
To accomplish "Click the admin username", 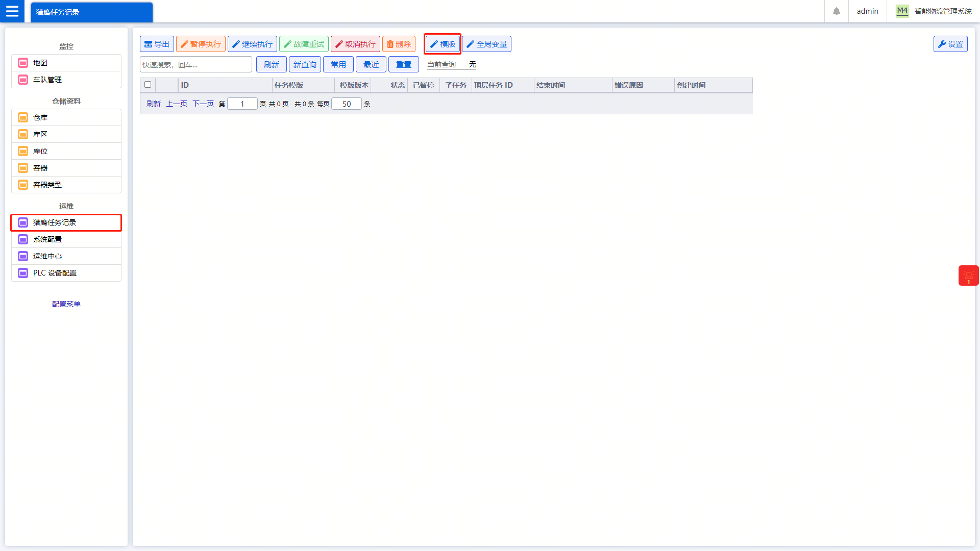I will (x=867, y=11).
